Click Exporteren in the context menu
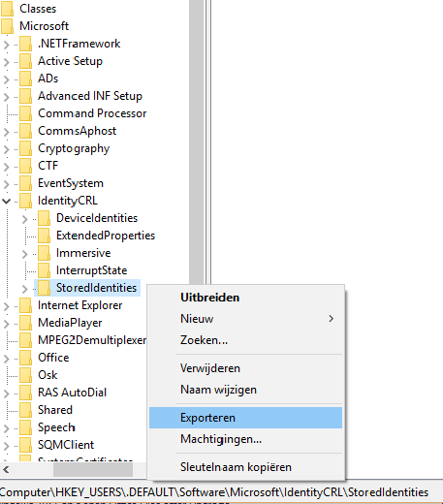This screenshot has height=504, width=443. pos(245,418)
